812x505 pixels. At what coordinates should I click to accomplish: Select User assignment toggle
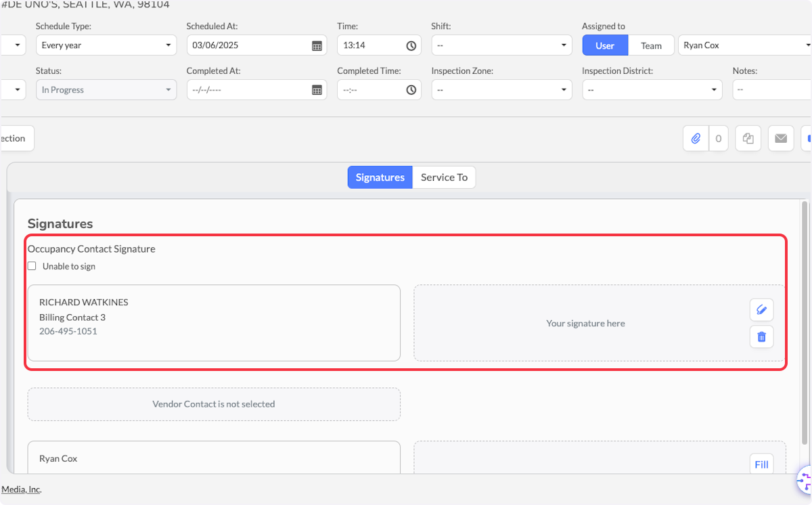[605, 45]
